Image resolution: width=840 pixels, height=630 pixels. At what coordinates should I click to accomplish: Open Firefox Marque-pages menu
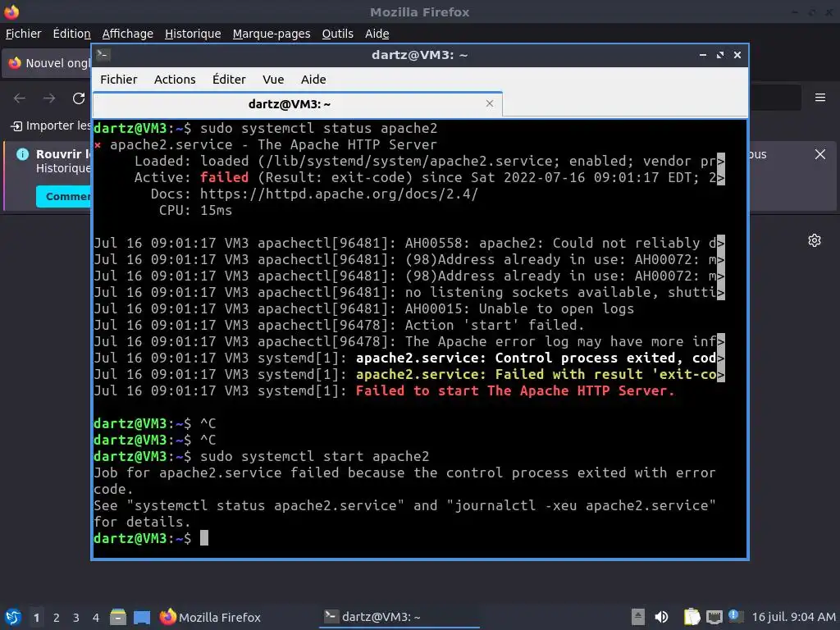click(x=271, y=34)
